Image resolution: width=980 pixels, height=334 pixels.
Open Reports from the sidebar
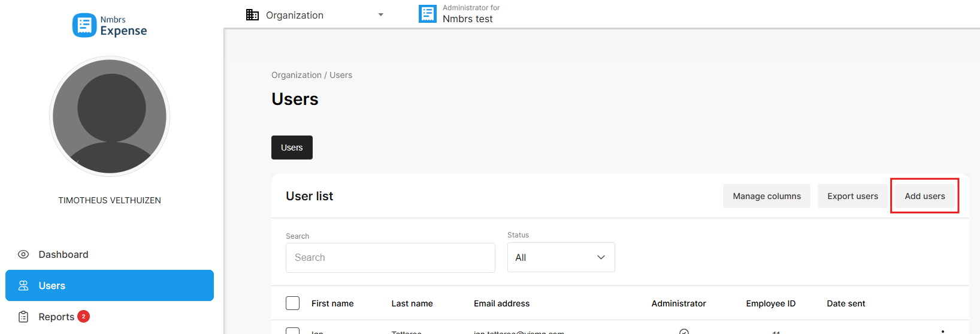110,317
